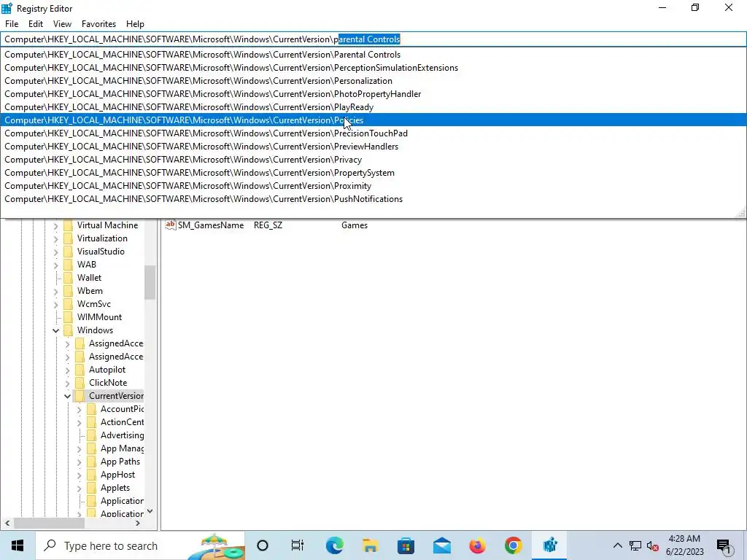This screenshot has height=560, width=747.
Task: Select the Privacy path suggestion
Action: coord(373,160)
